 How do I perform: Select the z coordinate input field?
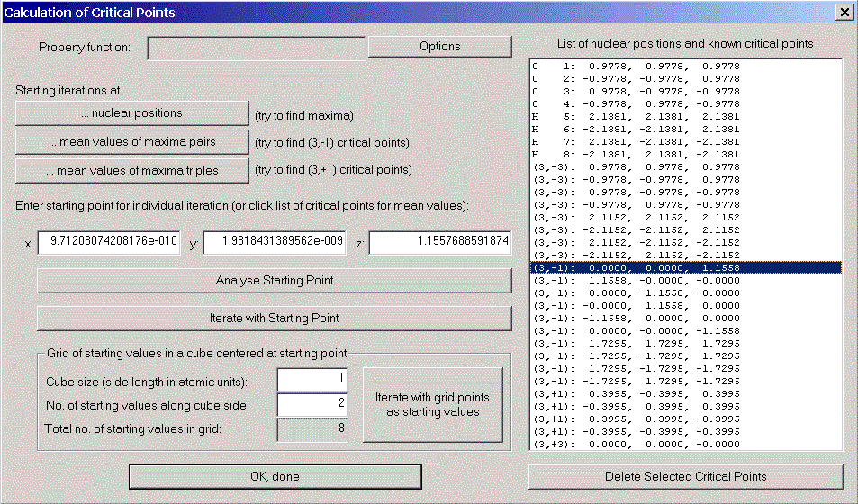[x=439, y=242]
